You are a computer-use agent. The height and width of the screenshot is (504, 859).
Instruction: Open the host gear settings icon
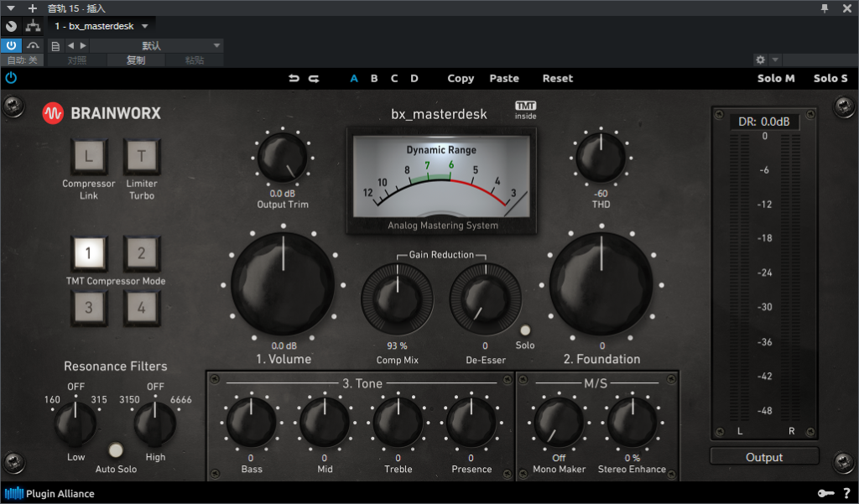click(760, 60)
